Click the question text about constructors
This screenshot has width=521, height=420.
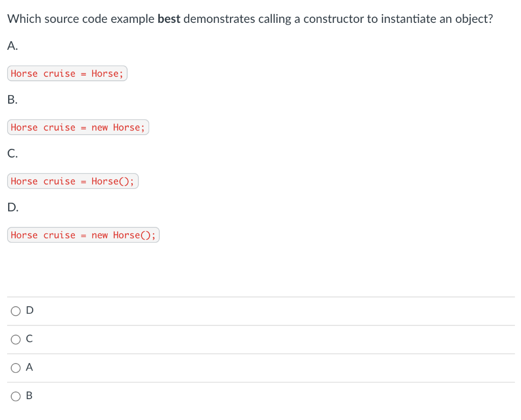tap(250, 19)
